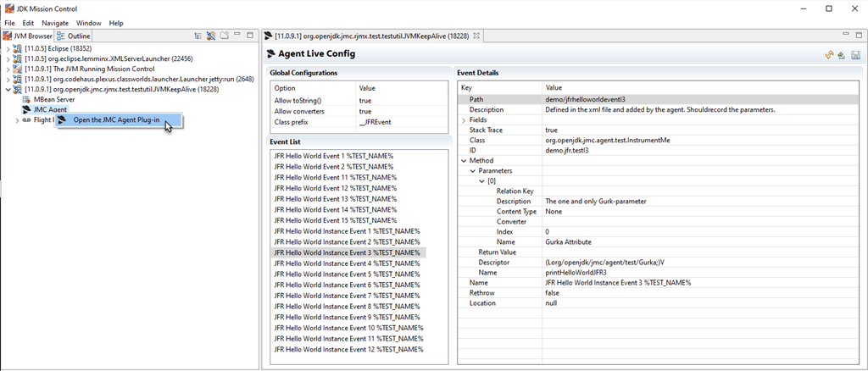Click the tree layout icon in JVM Browser toolbar
Viewport: 868px width, 371px height.
(198, 36)
